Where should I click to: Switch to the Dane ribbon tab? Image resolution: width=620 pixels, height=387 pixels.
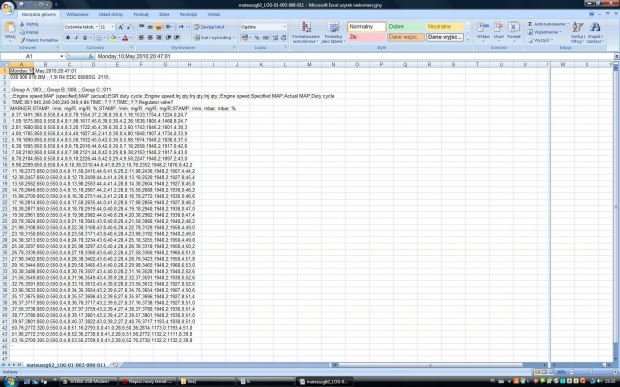164,14
